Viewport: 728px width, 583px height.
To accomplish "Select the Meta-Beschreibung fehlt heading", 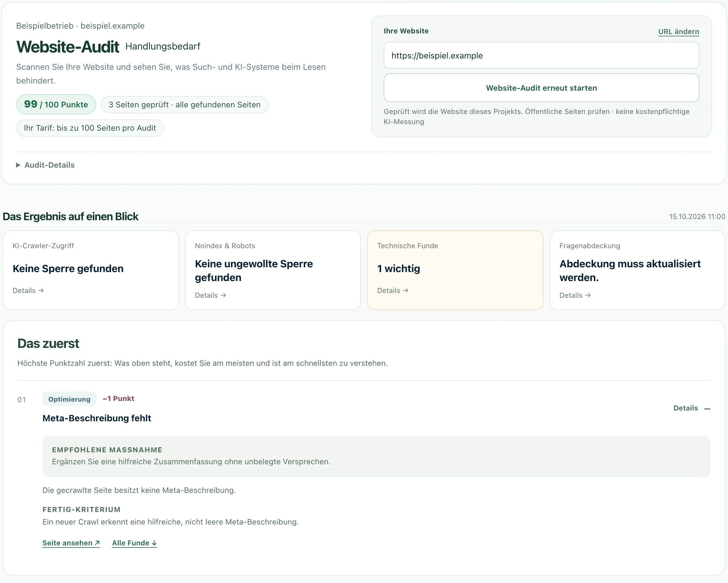I will pos(97,418).
